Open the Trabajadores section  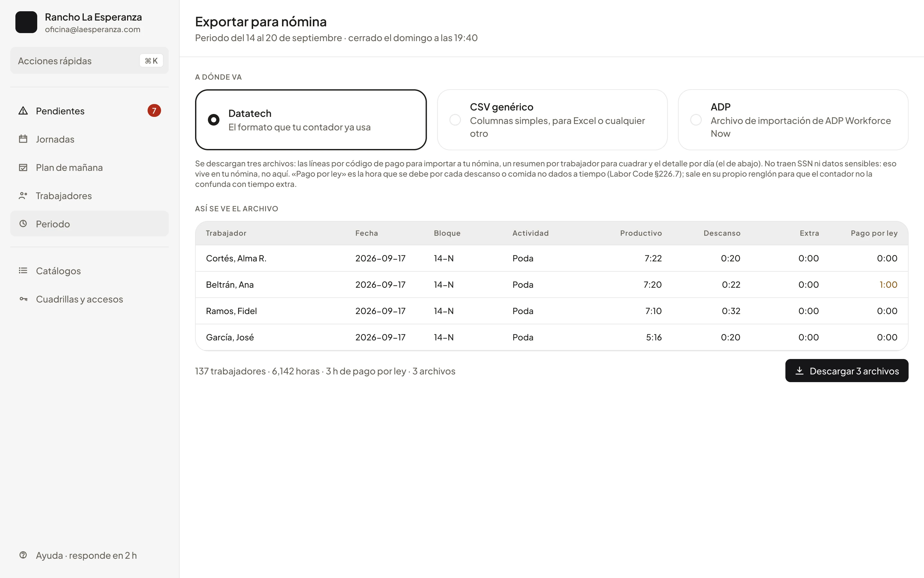89,196
